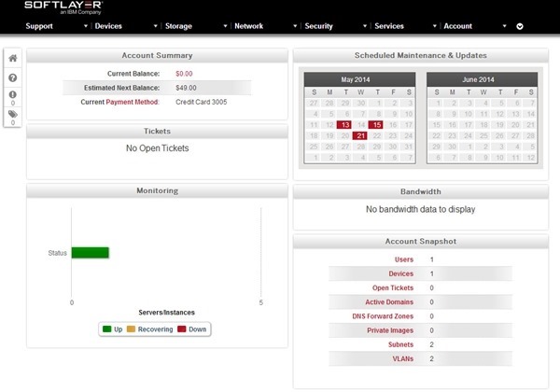The height and width of the screenshot is (392, 560).
Task: Go to the home dashboard icon
Action: pyautogui.click(x=13, y=58)
